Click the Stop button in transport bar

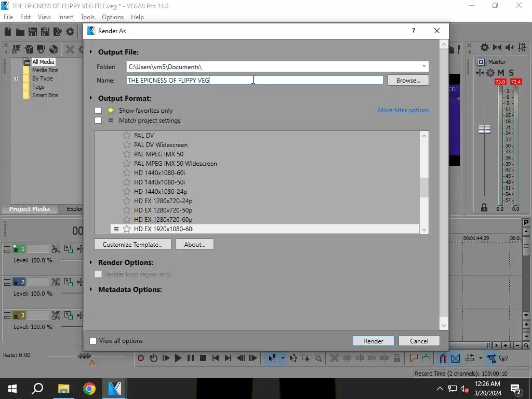[203, 358]
